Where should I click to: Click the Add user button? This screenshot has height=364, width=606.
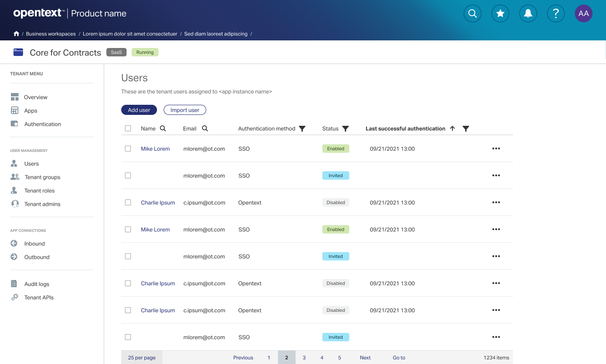(139, 110)
